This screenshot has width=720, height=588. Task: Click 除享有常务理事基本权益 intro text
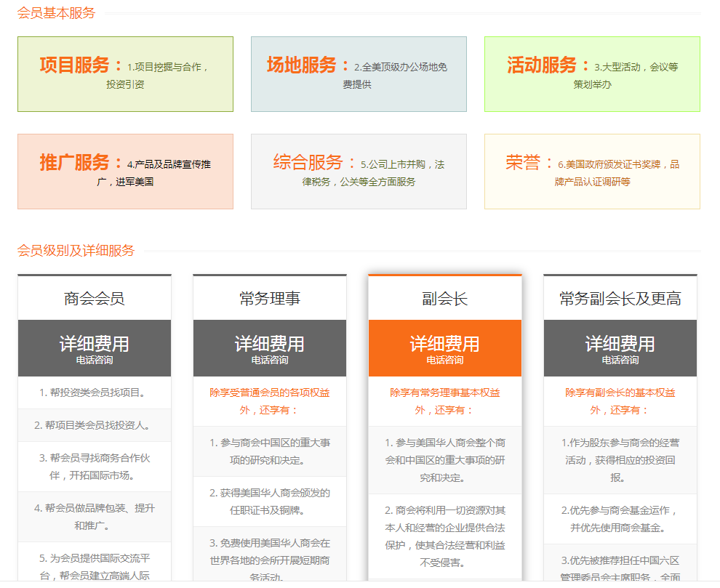pyautogui.click(x=445, y=402)
